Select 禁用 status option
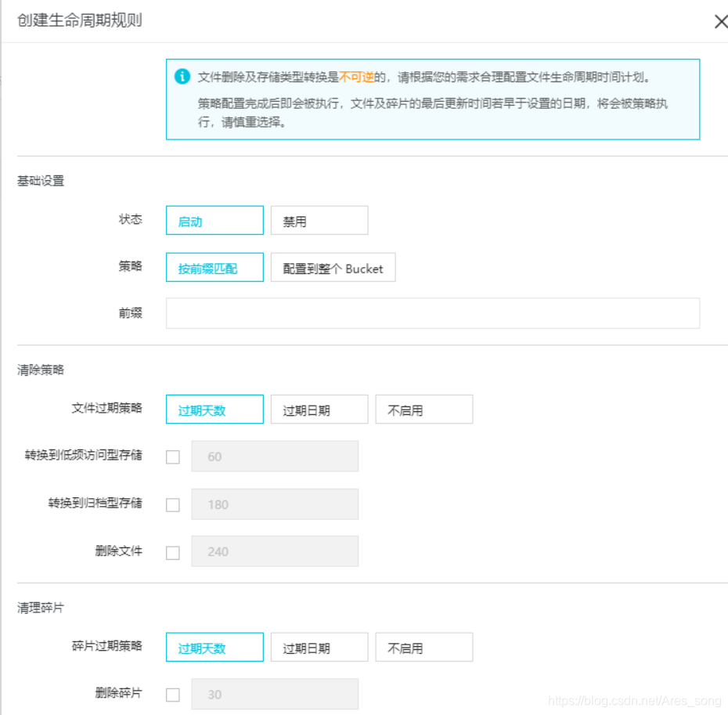The width and height of the screenshot is (728, 715). [319, 221]
